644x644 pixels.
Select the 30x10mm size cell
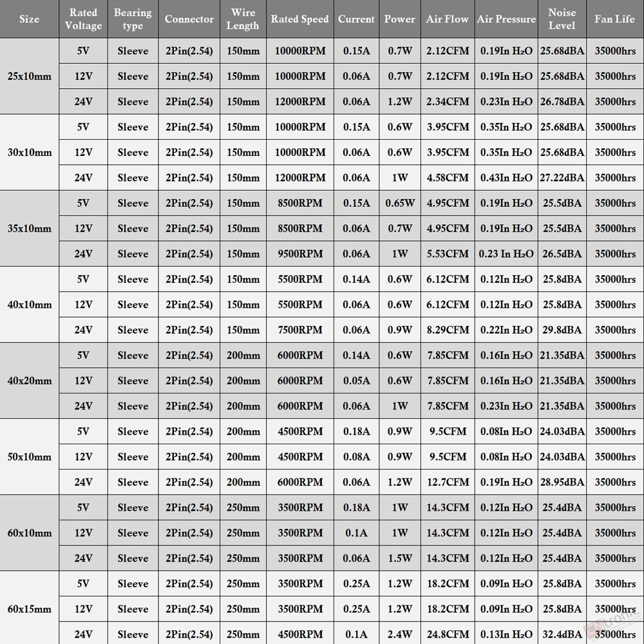29,153
